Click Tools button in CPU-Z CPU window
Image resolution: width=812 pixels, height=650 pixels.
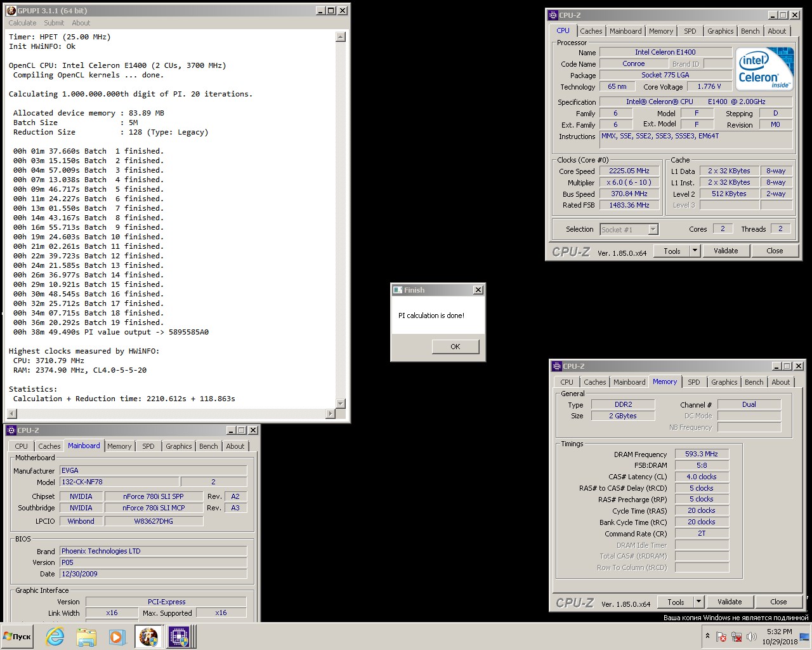[672, 251]
